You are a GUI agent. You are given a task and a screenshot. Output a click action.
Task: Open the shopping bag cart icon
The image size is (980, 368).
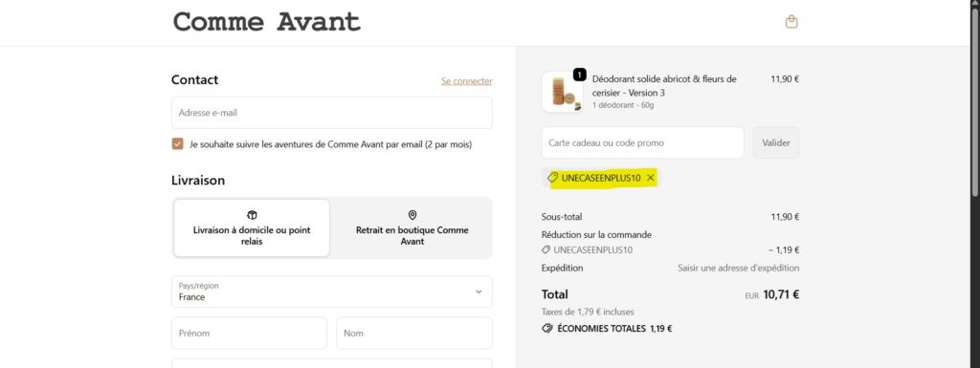[791, 22]
